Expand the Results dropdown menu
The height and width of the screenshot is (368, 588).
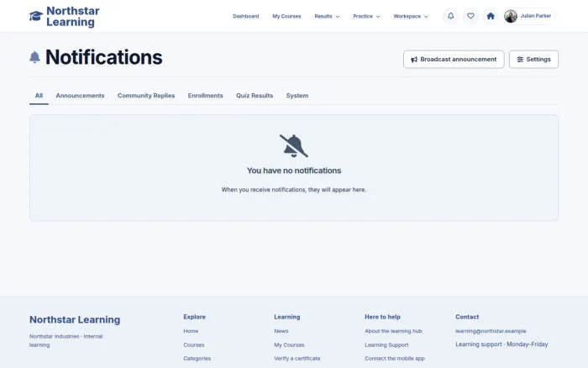[327, 17]
